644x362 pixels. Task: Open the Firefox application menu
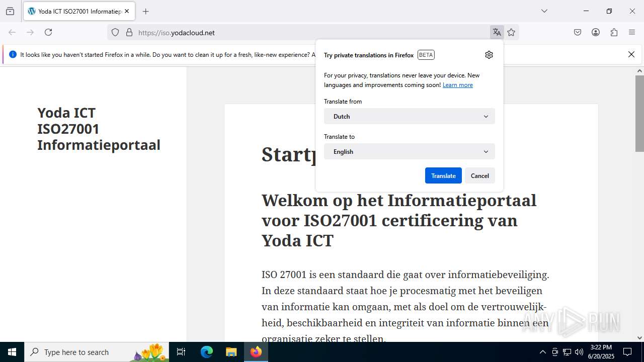tap(632, 32)
